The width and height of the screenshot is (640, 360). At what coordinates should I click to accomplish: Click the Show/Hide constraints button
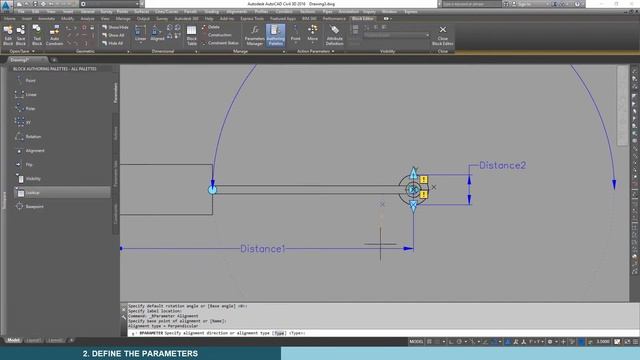[x=116, y=27]
